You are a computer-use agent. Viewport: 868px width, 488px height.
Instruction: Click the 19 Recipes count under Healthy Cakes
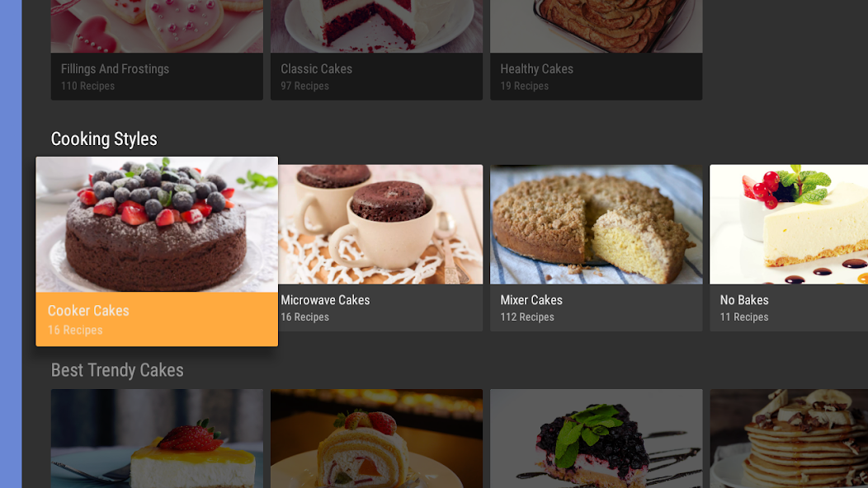[x=524, y=87]
